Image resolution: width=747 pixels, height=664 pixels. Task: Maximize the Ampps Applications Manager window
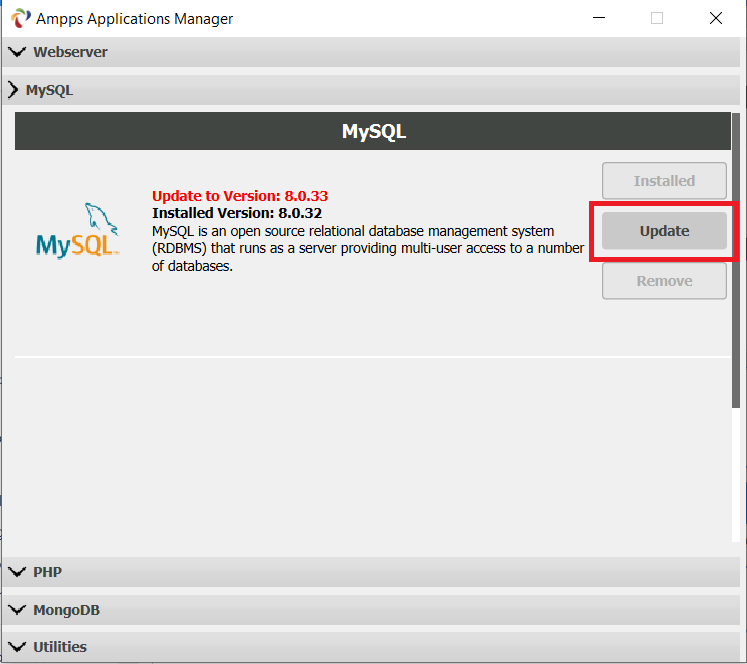657,18
